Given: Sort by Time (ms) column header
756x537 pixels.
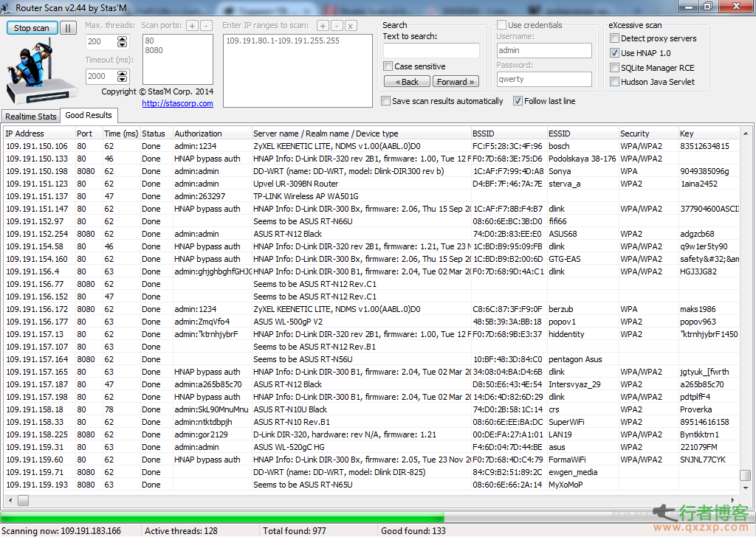Looking at the screenshot, I should pos(122,134).
